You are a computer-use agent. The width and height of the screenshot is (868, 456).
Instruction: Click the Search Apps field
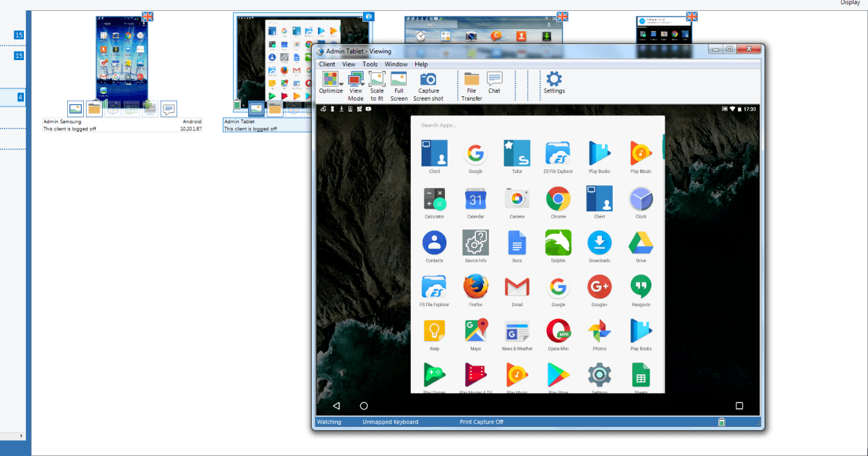pyautogui.click(x=537, y=125)
